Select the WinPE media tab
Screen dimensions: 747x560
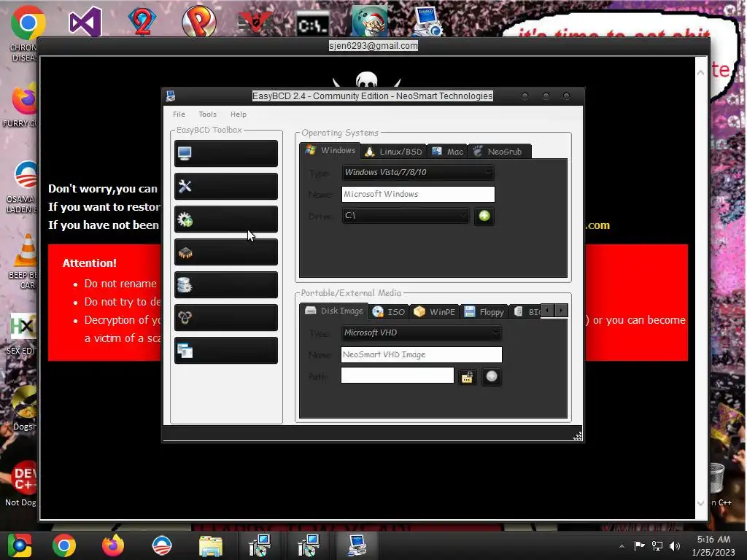point(434,312)
